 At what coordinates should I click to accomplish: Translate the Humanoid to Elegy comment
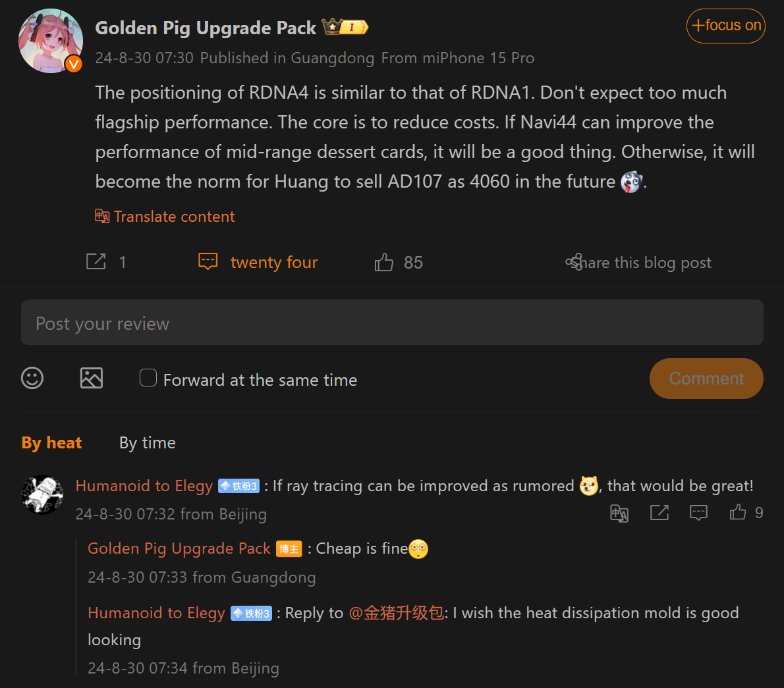pos(619,513)
